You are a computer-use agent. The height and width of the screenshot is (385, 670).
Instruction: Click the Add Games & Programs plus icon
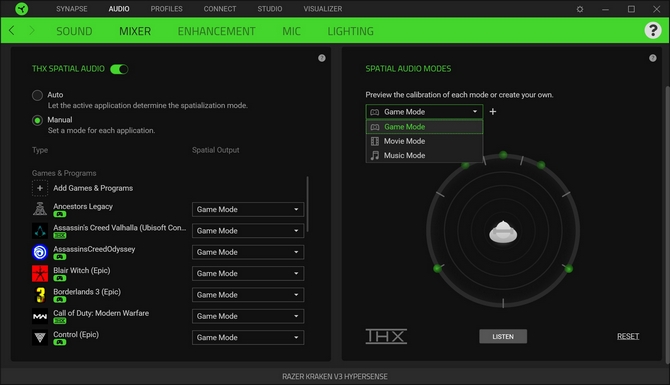pyautogui.click(x=40, y=188)
